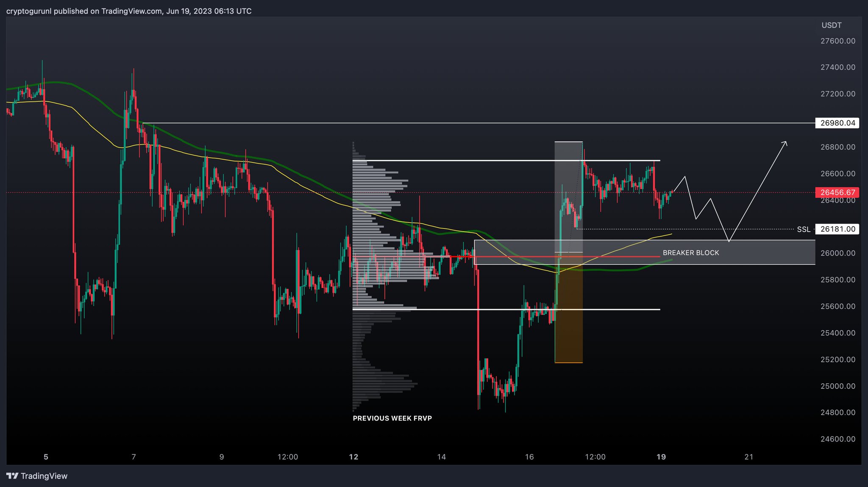Click the USDT currency label

tap(832, 25)
